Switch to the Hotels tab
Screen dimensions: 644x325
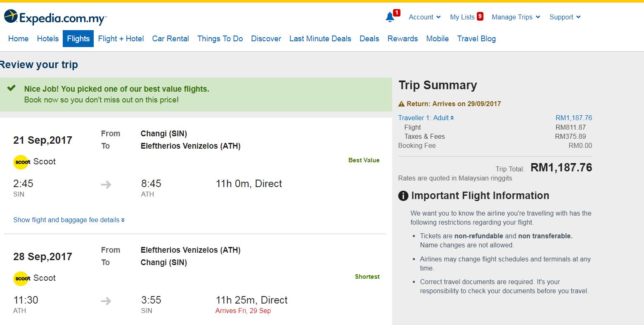(x=48, y=39)
